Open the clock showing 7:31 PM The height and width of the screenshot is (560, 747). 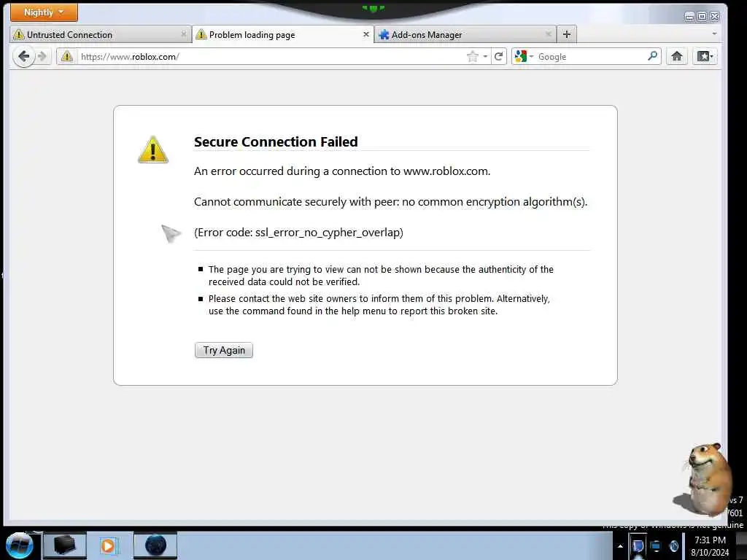click(710, 545)
